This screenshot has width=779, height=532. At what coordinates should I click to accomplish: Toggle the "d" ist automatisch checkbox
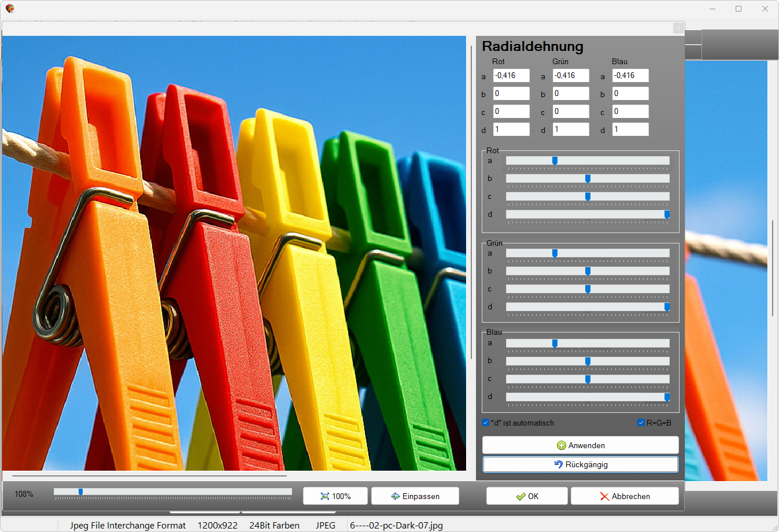coord(486,423)
